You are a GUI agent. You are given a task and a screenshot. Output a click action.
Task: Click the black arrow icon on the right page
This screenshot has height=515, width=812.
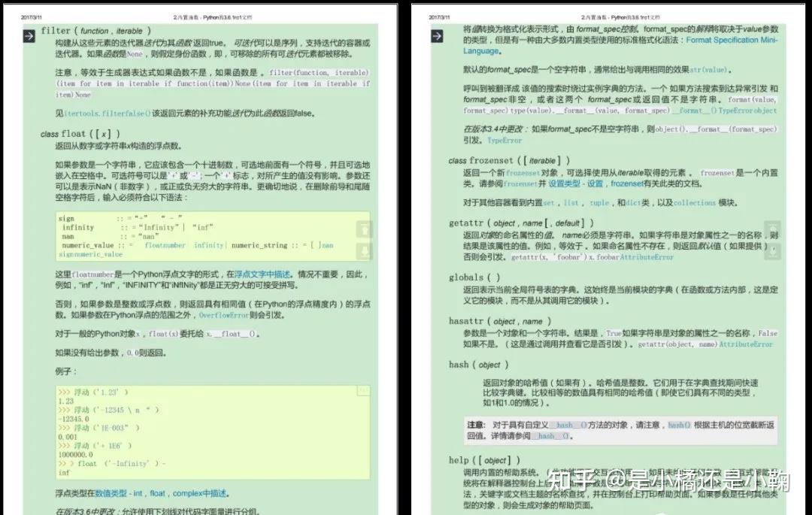(437, 35)
